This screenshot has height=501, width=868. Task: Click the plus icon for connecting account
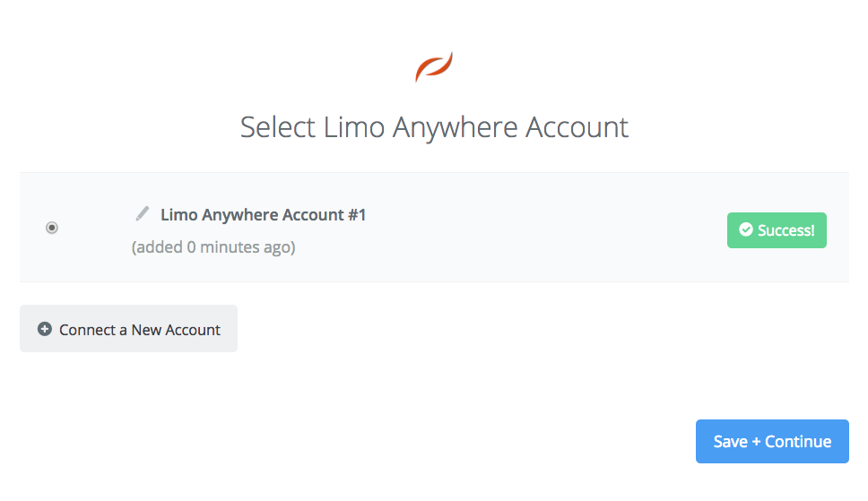pyautogui.click(x=45, y=329)
